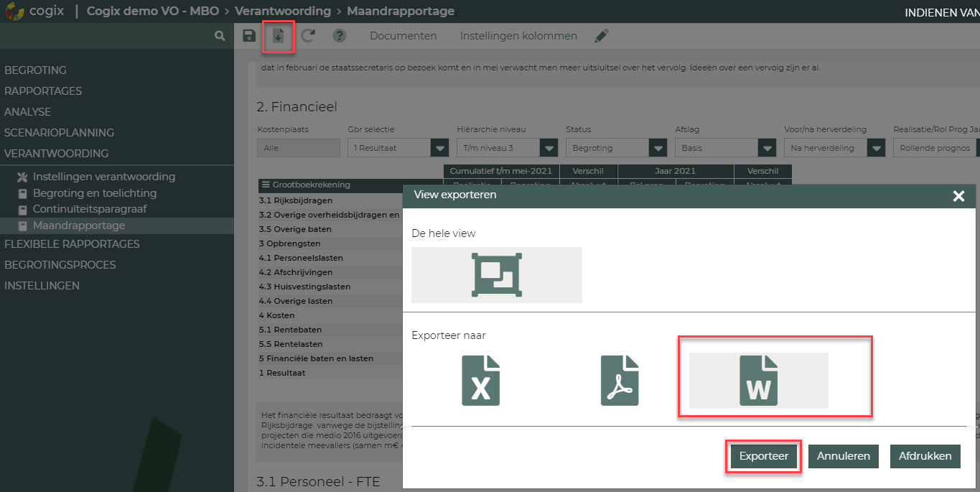980x492 pixels.
Task: Click the Jaar 2021 column header
Action: click(676, 172)
